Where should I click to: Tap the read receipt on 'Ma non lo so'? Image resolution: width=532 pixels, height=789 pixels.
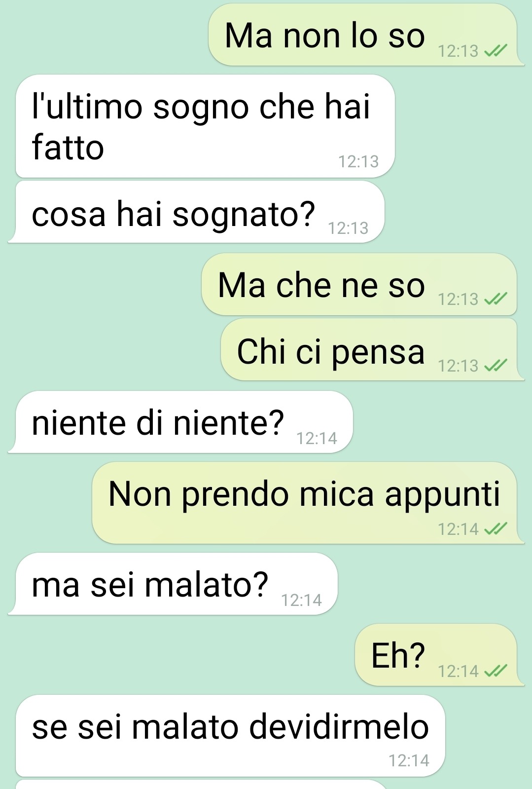[x=496, y=50]
